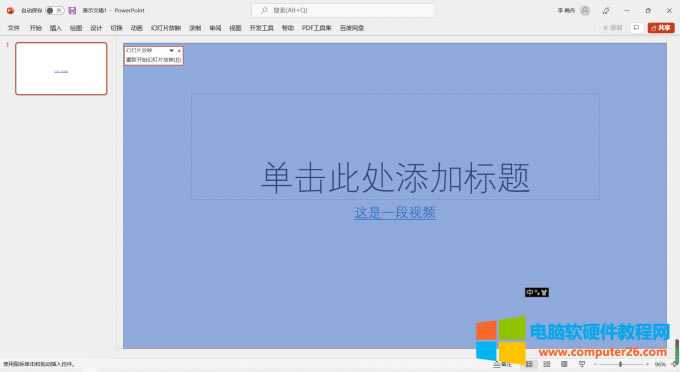Click the zoom slider handle
Viewport: 680px width, 372px height.
pos(621,365)
